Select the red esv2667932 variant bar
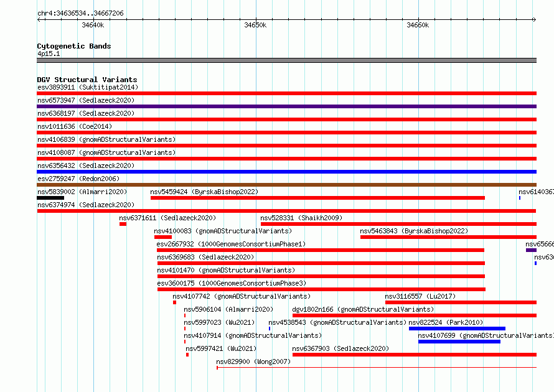Image resolution: width=554 pixels, height=392 pixels. (x=321, y=250)
